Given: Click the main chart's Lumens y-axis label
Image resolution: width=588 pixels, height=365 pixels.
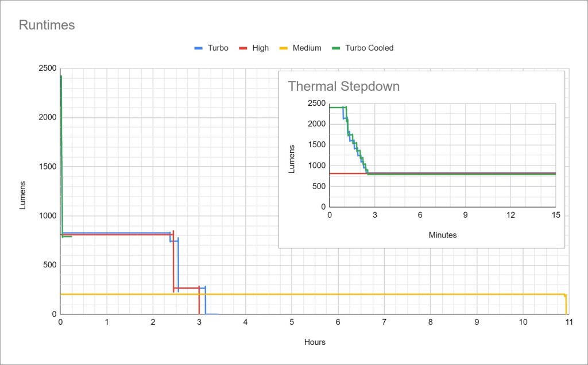Looking at the screenshot, I should 23,195.
